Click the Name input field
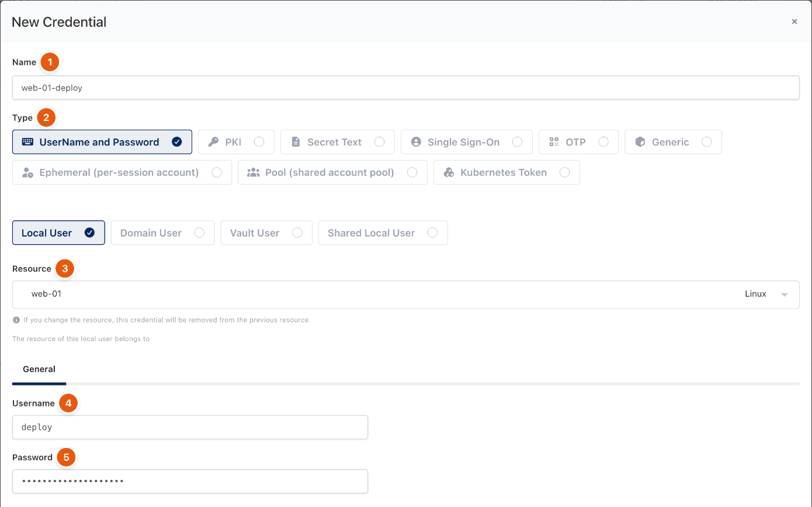This screenshot has height=507, width=812. point(406,88)
